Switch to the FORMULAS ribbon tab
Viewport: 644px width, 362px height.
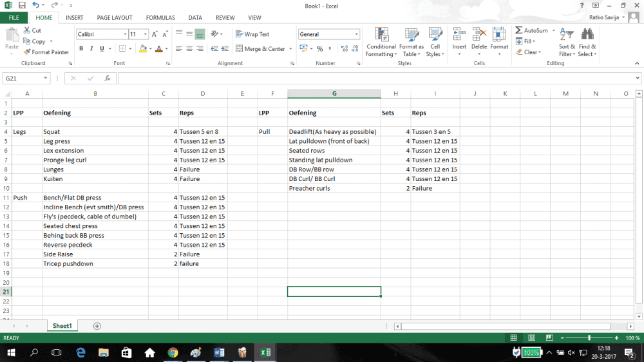(160, 18)
